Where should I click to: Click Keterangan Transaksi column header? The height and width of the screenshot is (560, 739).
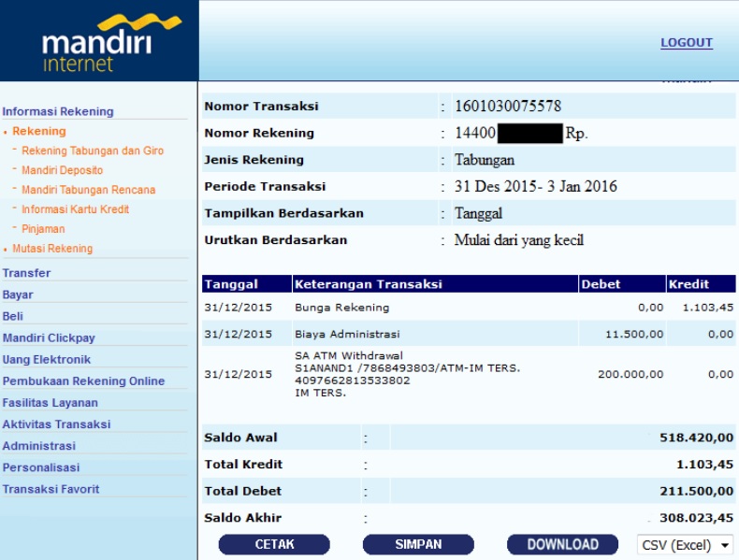(435, 284)
